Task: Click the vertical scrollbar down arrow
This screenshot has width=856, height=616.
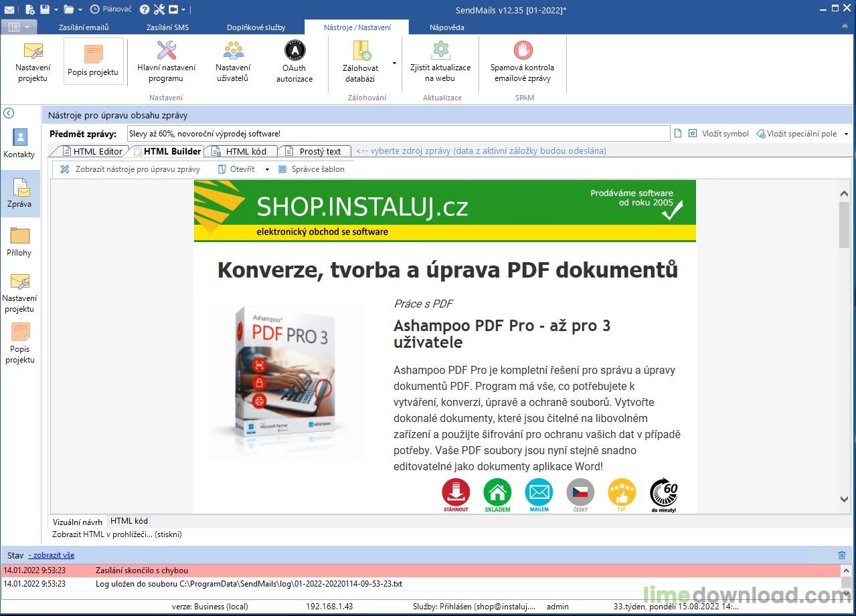Action: [x=844, y=499]
